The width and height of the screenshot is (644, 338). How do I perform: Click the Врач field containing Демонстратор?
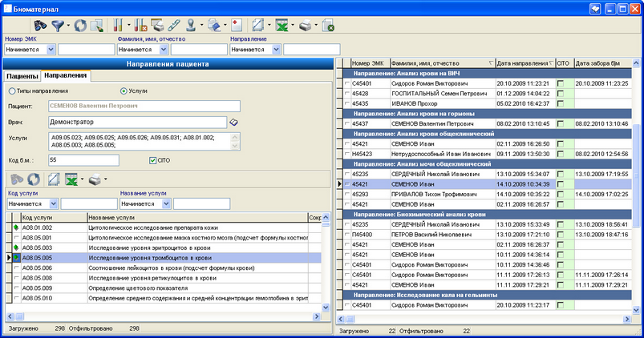pyautogui.click(x=138, y=123)
